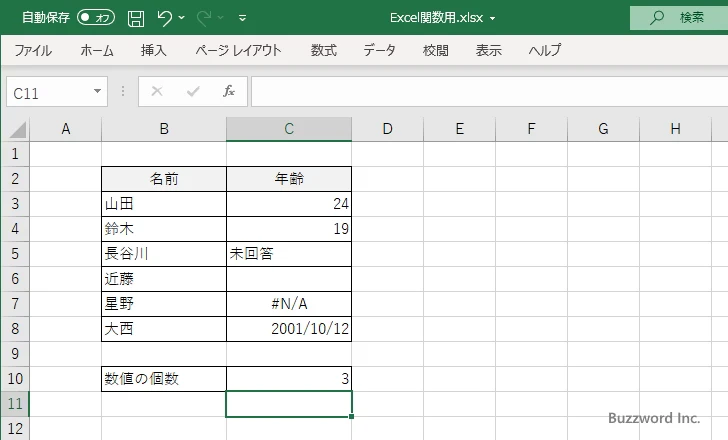Select row 11 header

[x=15, y=404]
